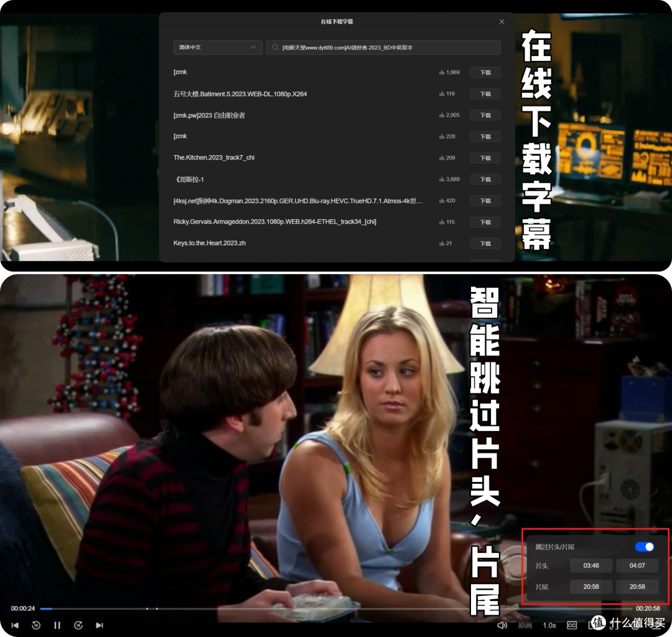Image resolution: width=672 pixels, height=637 pixels.
Task: Close the 在线下载字幕 dialog
Action: [x=502, y=21]
